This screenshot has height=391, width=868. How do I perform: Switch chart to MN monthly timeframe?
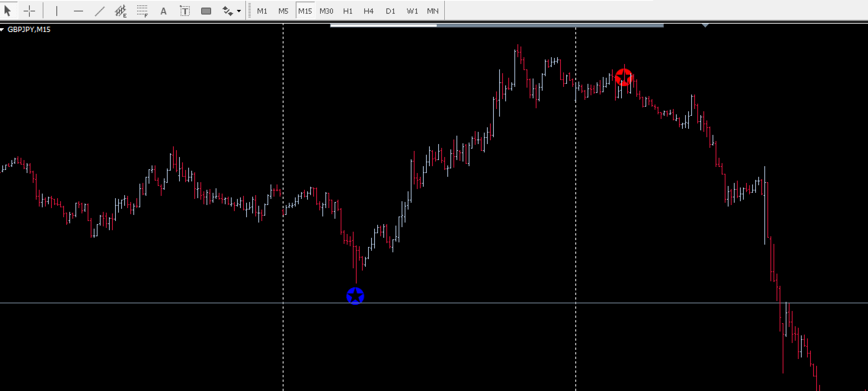click(x=433, y=11)
